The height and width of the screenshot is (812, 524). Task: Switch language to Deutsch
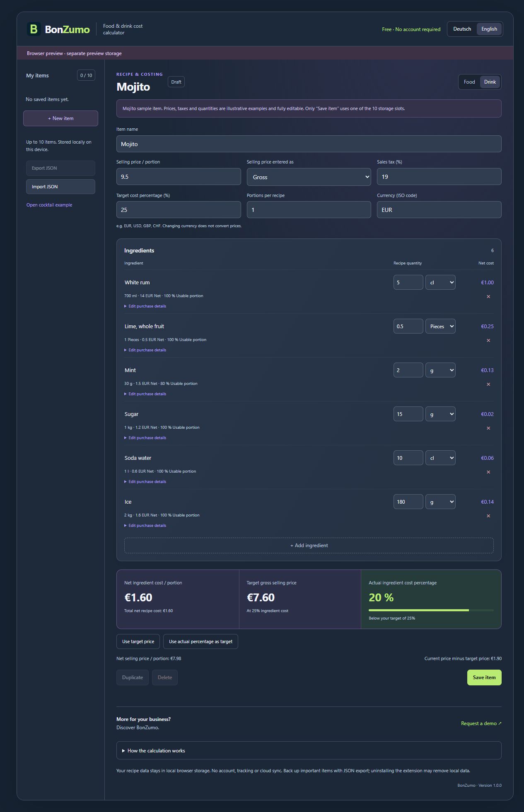click(462, 29)
